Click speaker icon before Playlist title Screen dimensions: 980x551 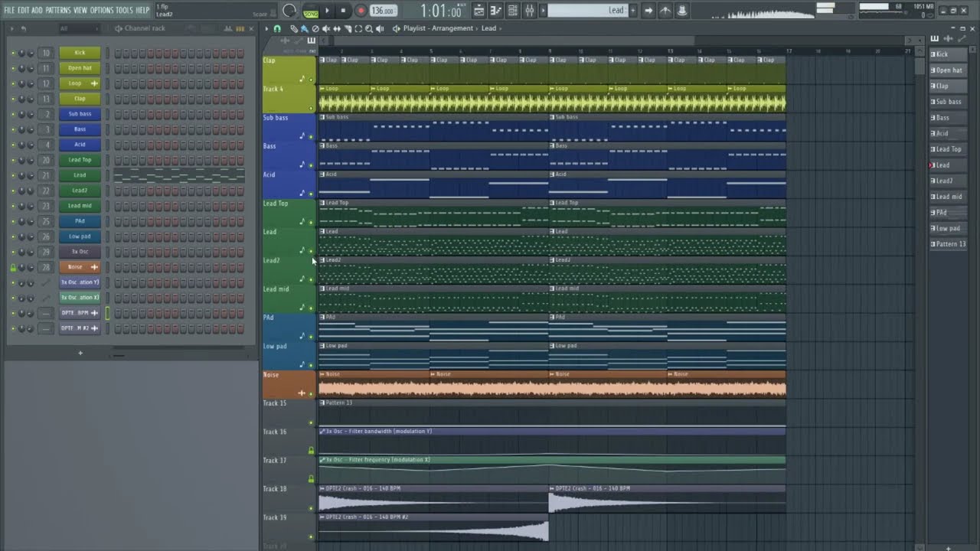(x=396, y=28)
